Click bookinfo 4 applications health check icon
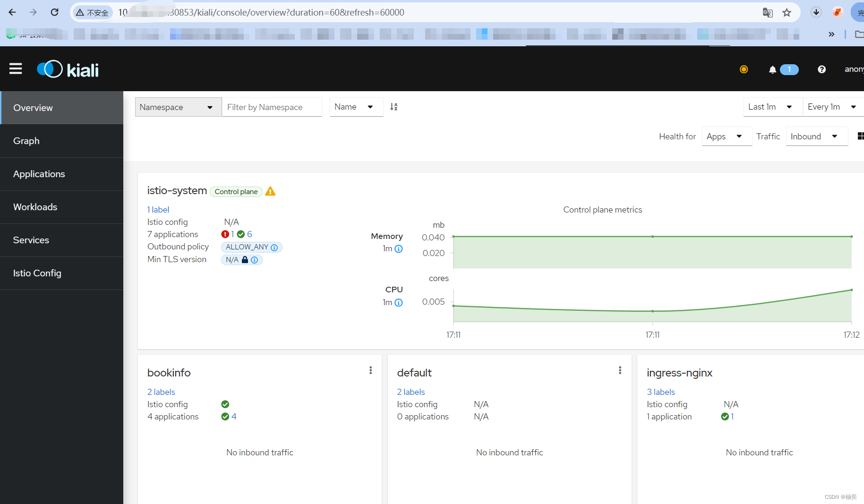Viewport: 864px width, 504px height. [x=225, y=417]
